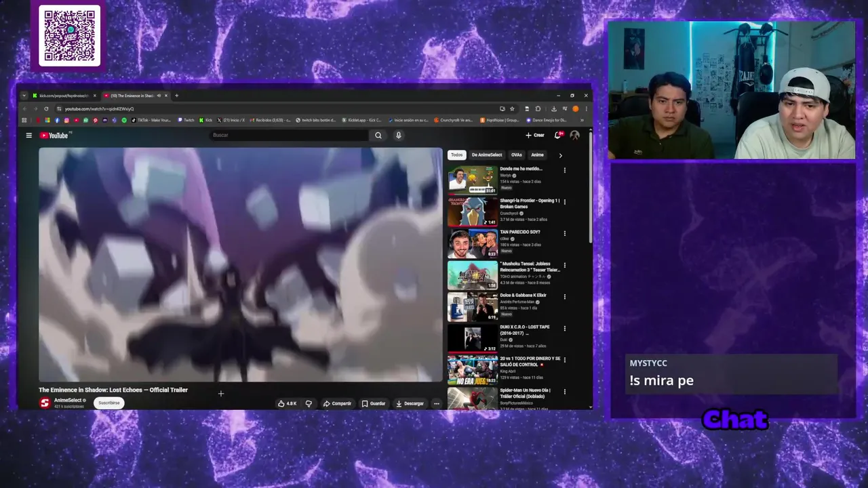The width and height of the screenshot is (868, 488).
Task: Go back with the browser back arrow
Action: coord(25,108)
